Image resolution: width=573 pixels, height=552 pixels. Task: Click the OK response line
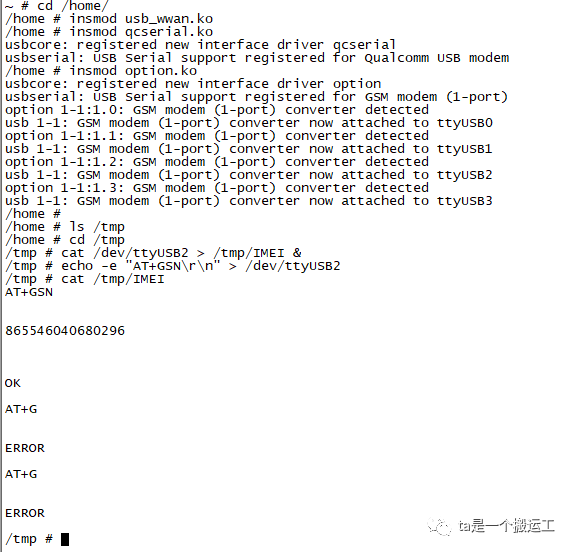tap(13, 383)
